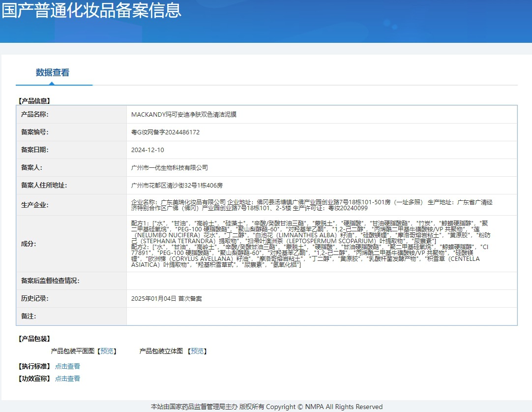Click the 备案人 row label

pyautogui.click(x=31, y=167)
